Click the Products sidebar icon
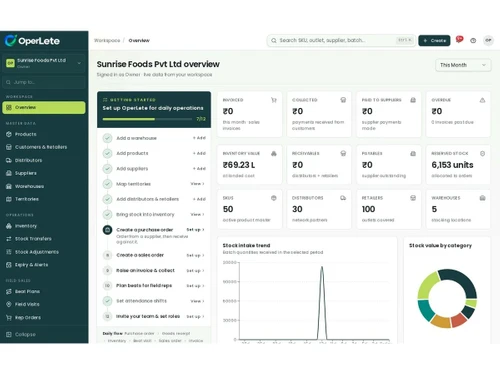The image size is (500, 375). click(x=9, y=134)
